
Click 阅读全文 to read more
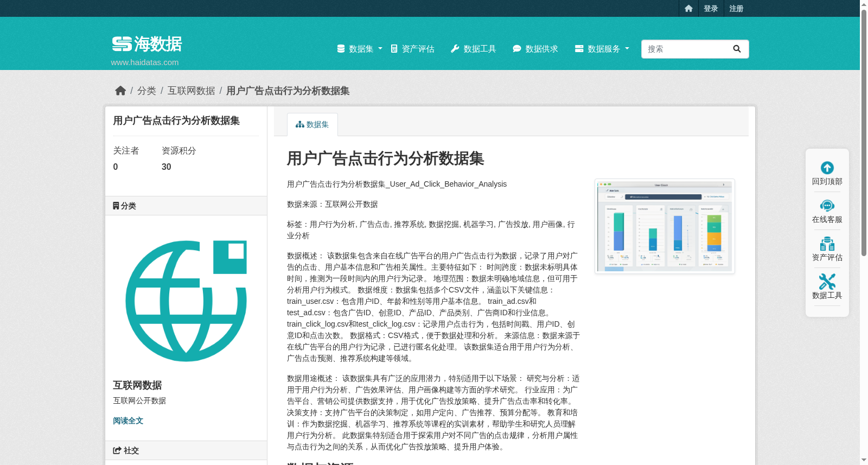coord(128,421)
